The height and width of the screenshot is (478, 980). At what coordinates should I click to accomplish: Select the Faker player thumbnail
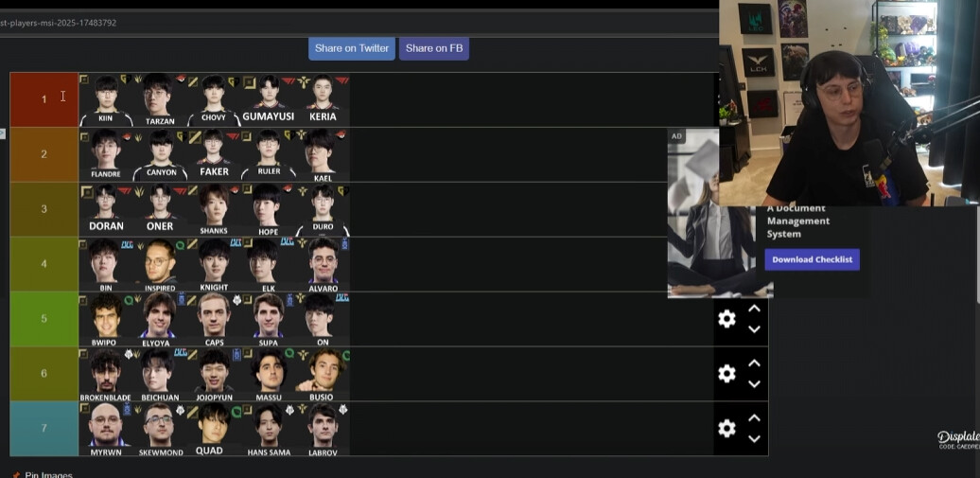tap(214, 154)
